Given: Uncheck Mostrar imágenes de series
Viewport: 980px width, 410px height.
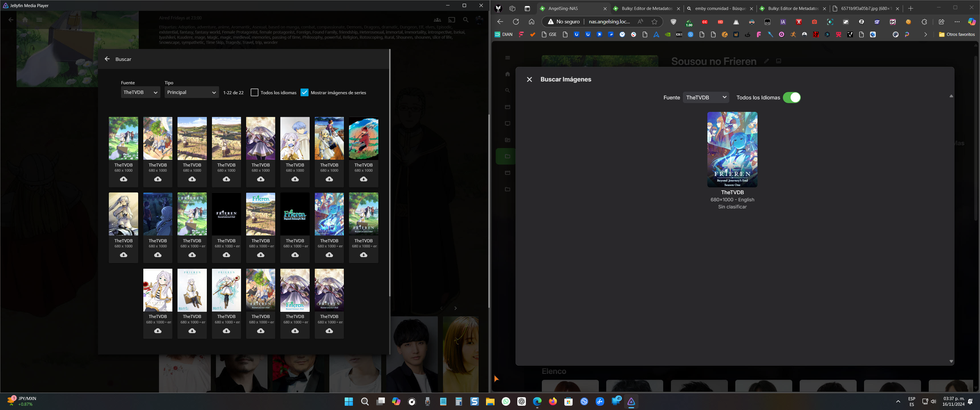Looking at the screenshot, I should (304, 93).
